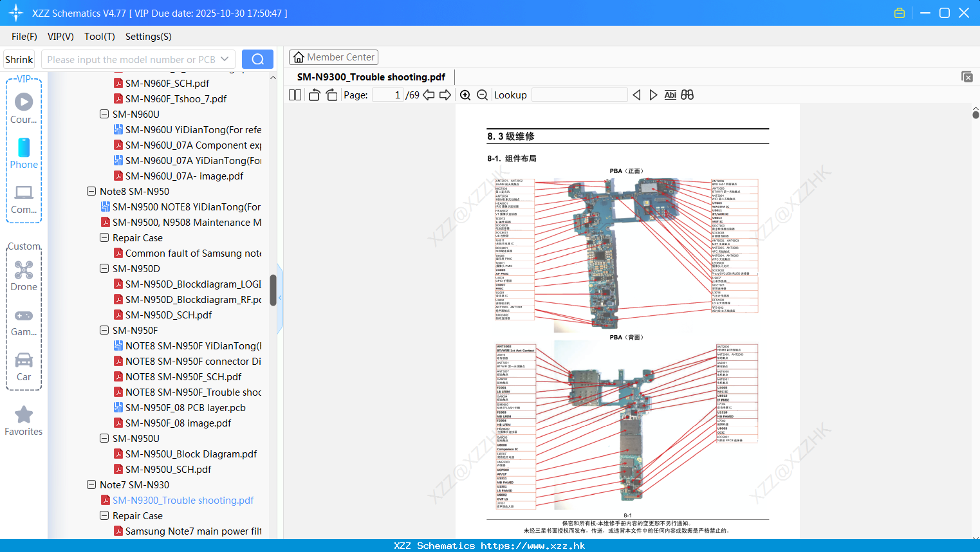The width and height of the screenshot is (980, 552).
Task: Collapse the SM-N950D folder
Action: (104, 268)
